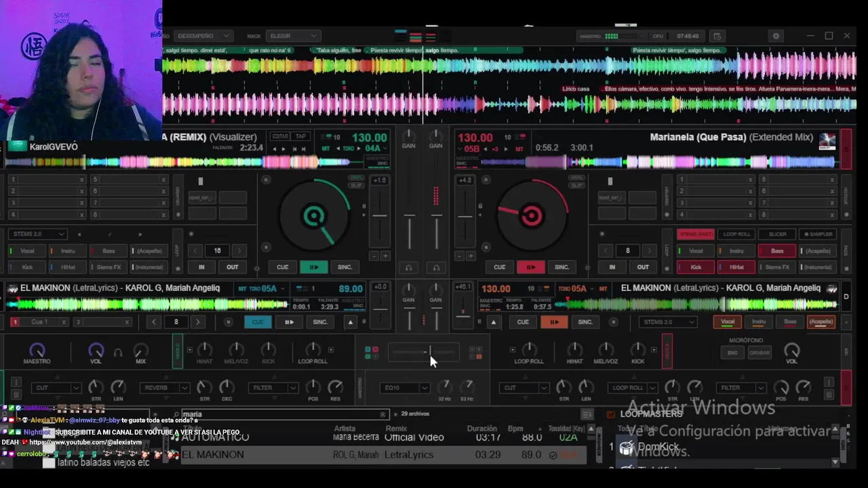Toggle the (Acapella) pad on the left deck

(x=149, y=251)
